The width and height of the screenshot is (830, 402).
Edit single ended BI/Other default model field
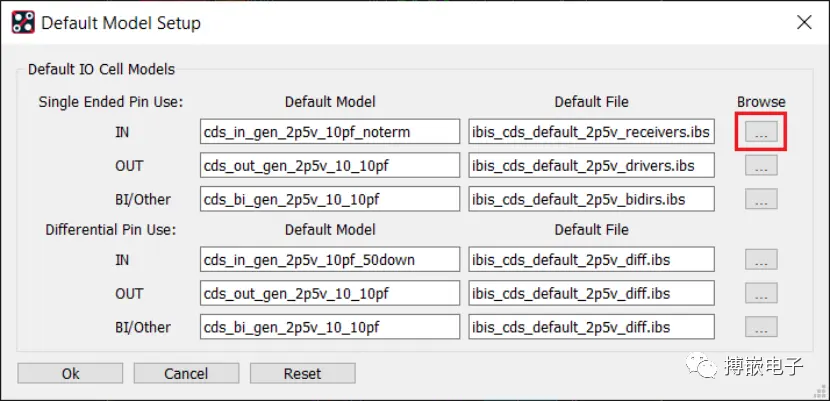(x=330, y=199)
